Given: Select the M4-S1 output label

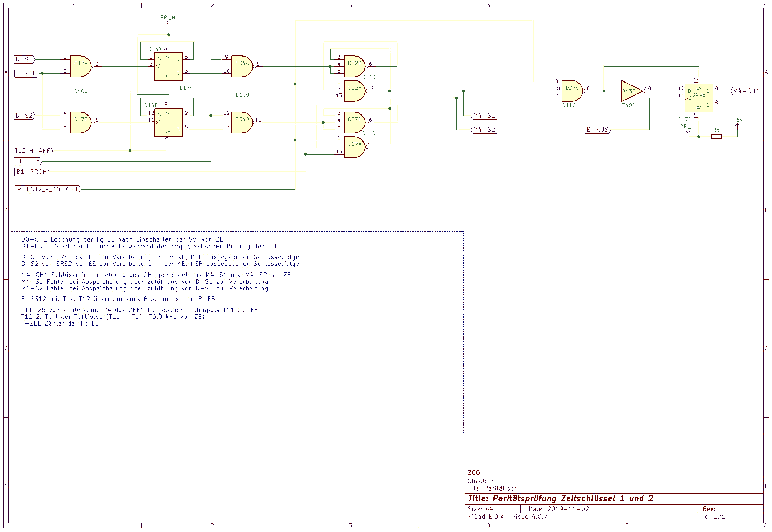Looking at the screenshot, I should [x=484, y=116].
